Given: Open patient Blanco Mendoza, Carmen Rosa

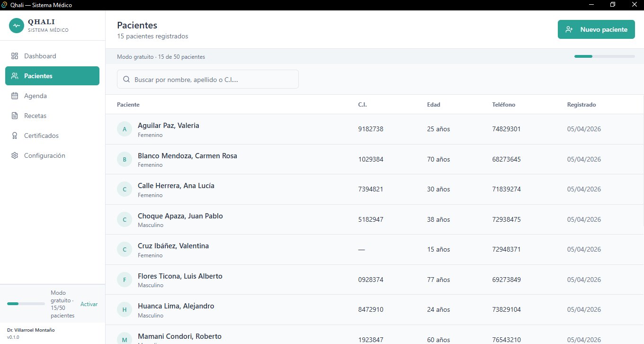Looking at the screenshot, I should [x=187, y=156].
